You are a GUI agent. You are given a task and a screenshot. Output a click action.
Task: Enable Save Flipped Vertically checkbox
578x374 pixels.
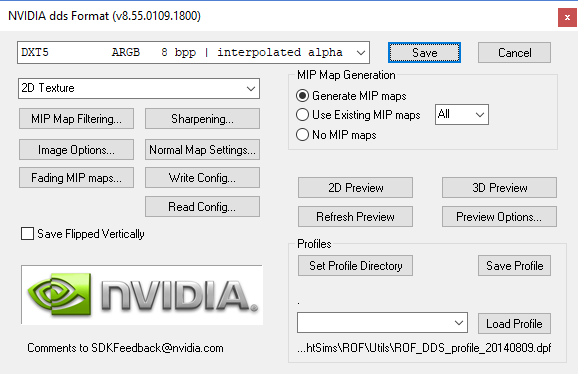27,234
